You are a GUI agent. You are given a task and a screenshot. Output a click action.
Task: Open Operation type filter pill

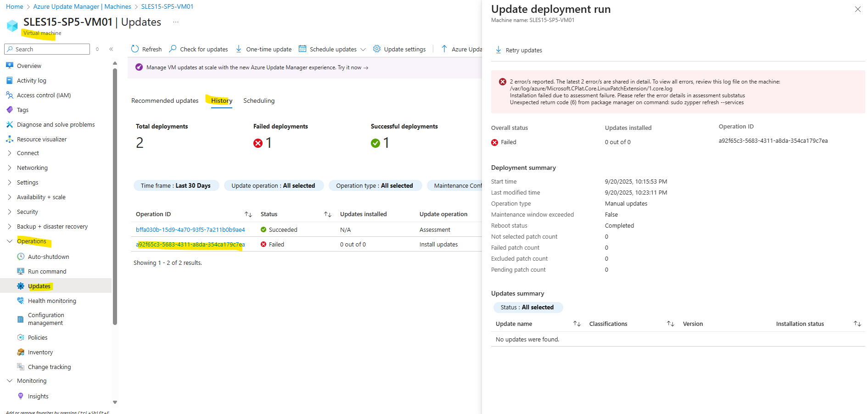(x=375, y=185)
